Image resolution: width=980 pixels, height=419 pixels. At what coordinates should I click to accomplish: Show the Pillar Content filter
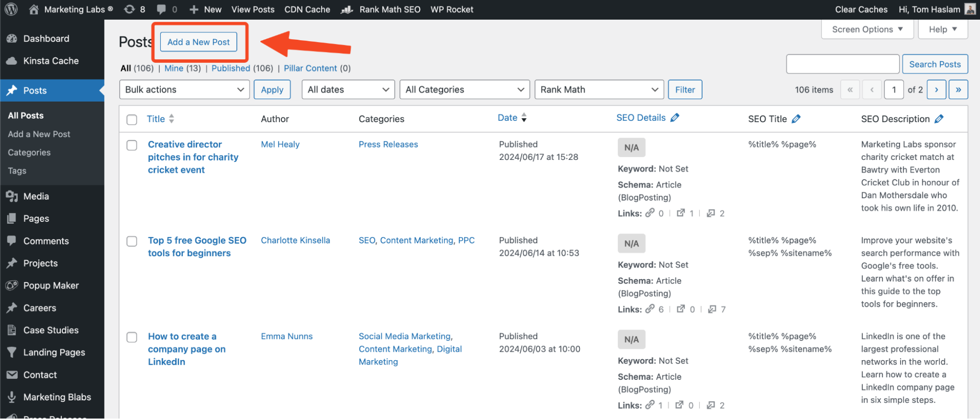point(310,68)
